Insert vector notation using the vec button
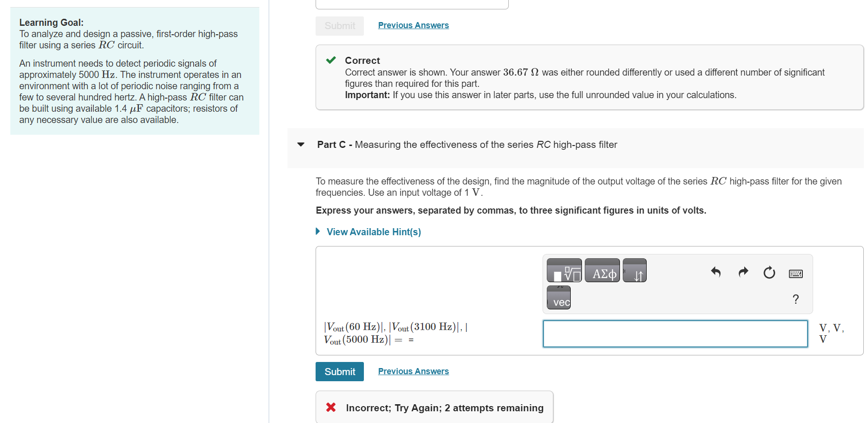This screenshot has height=423, width=868. [558, 297]
